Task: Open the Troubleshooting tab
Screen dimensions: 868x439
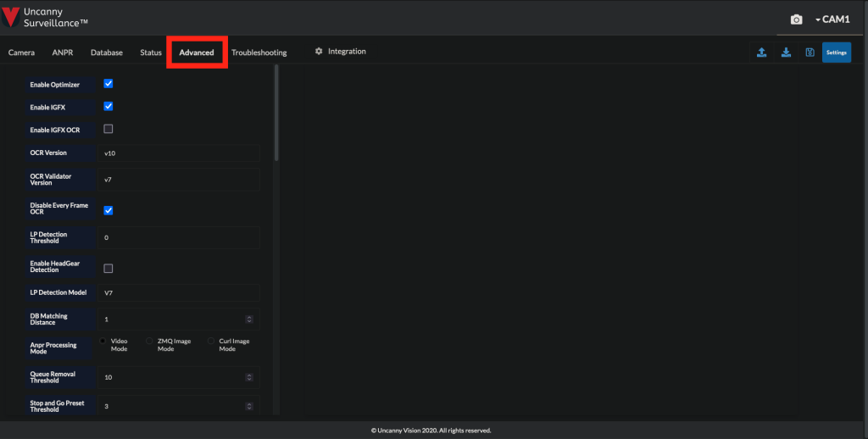Action: tap(259, 53)
